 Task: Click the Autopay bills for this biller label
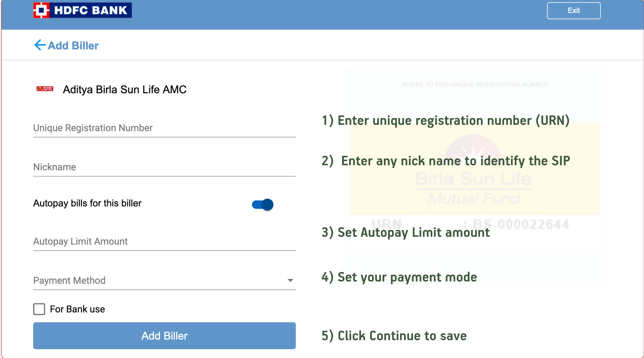87,203
